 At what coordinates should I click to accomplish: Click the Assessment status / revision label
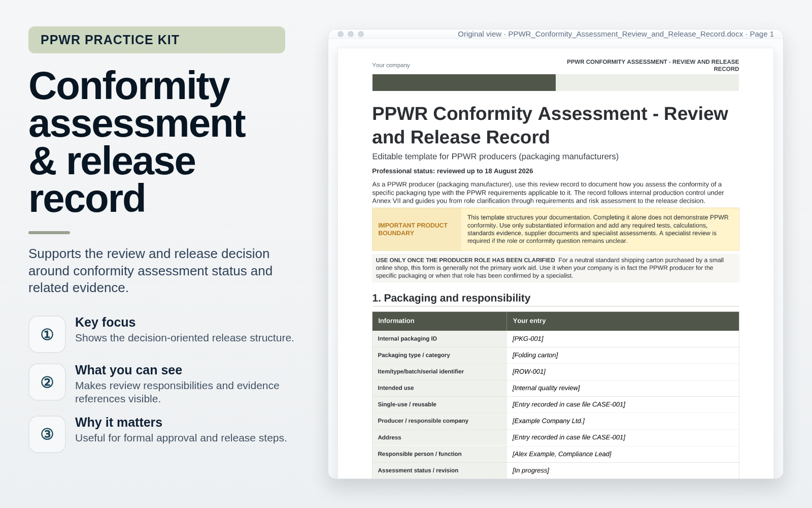(418, 470)
